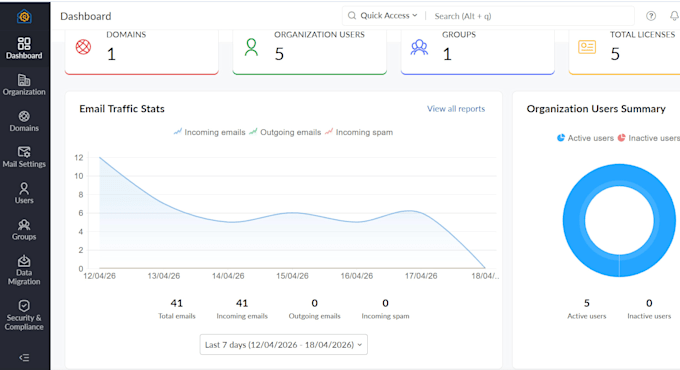Collapse the sidebar with the arrow icon

pos(24,357)
